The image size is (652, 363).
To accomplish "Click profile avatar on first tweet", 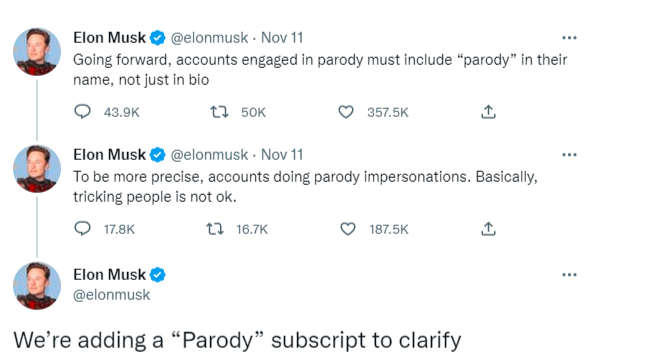I will click(37, 52).
